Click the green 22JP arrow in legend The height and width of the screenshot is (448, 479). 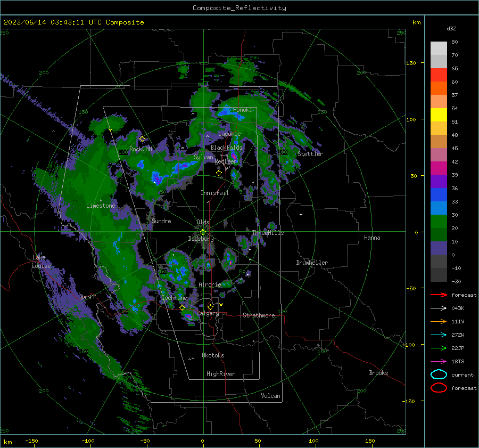click(439, 348)
